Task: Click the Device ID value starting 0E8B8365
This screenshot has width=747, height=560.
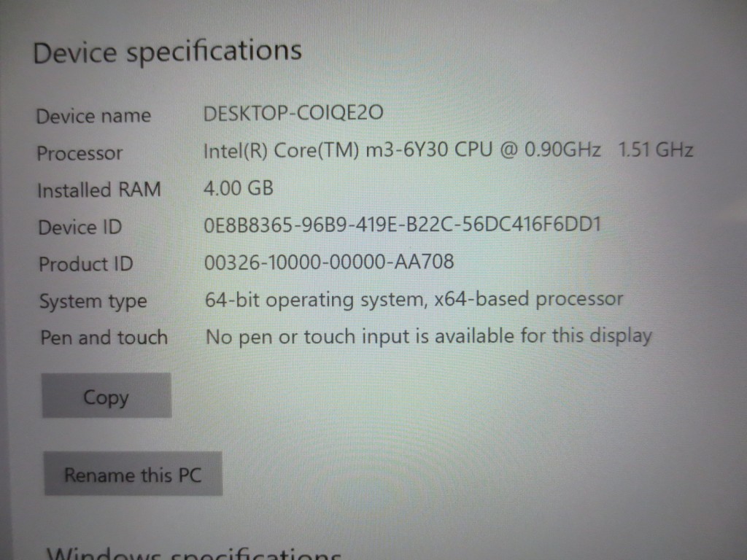Action: point(403,225)
